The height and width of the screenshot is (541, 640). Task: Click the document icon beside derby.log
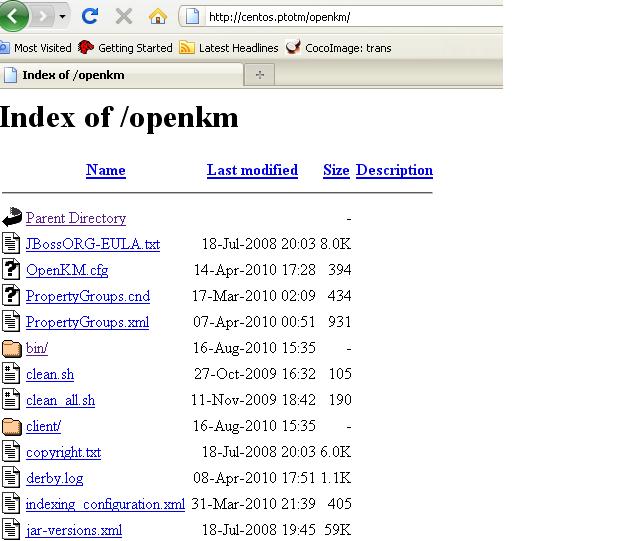click(11, 477)
